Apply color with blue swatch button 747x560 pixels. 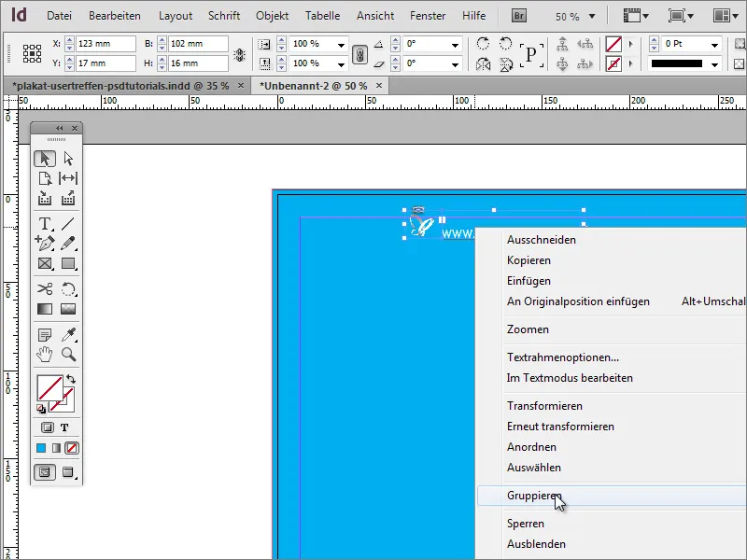click(x=41, y=448)
